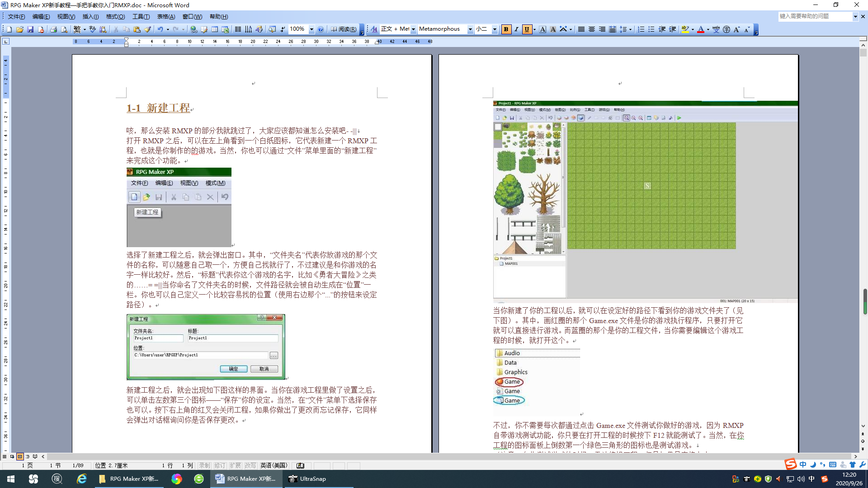The width and height of the screenshot is (868, 488).
Task: Apply the red font color button
Action: [x=701, y=29]
